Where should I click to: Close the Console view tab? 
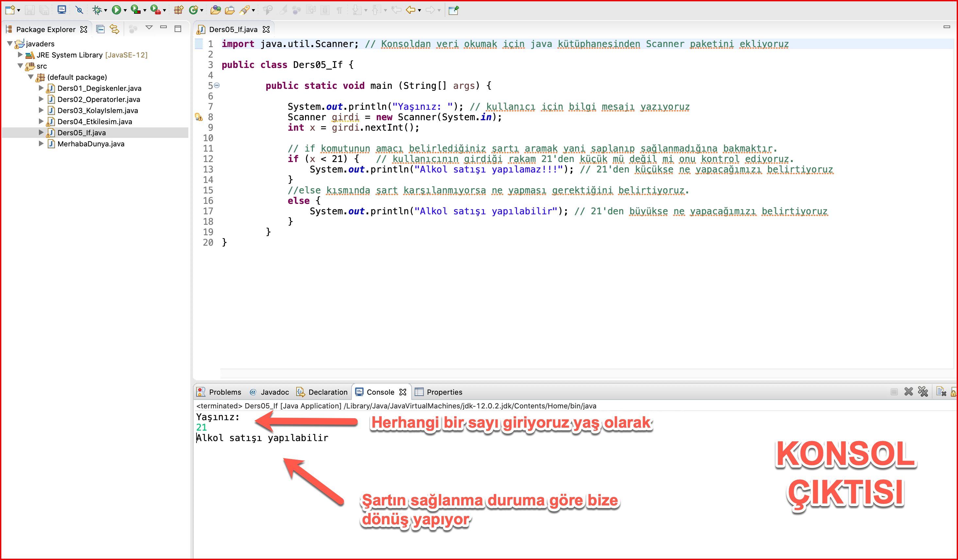[403, 392]
